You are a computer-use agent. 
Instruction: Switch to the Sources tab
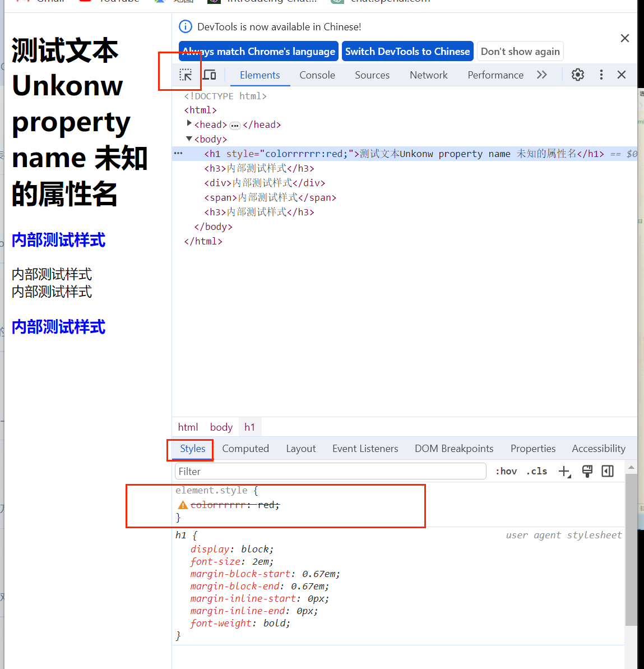[372, 75]
